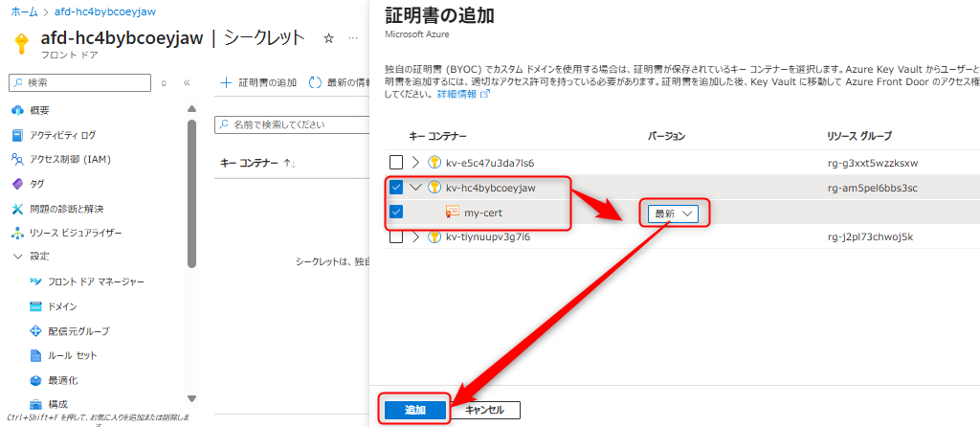The width and height of the screenshot is (980, 427).
Task: Expand the kv-tiynuupv3g7i6 key vault
Action: click(x=415, y=236)
